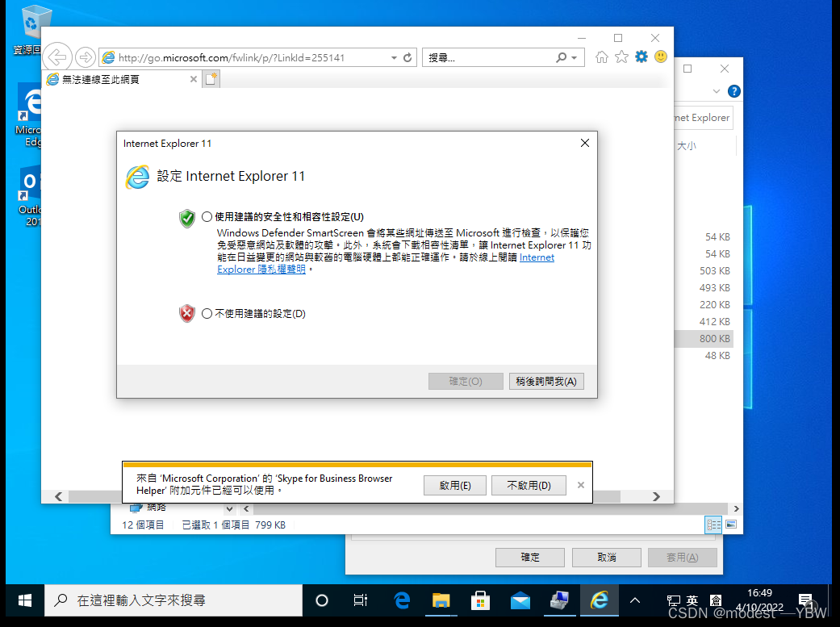Image resolution: width=840 pixels, height=627 pixels.
Task: Click the search magnifier icon in IE
Action: 561,57
